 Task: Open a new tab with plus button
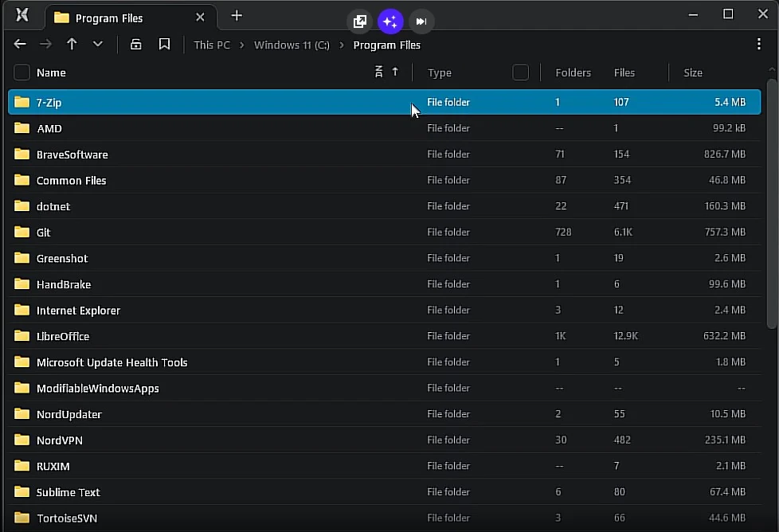pyautogui.click(x=237, y=16)
